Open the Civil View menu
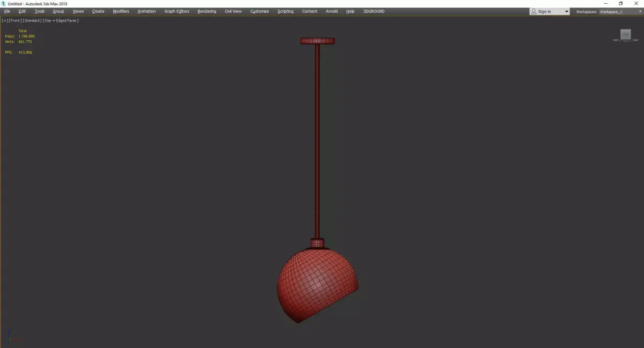This screenshot has width=644, height=348. (x=233, y=11)
